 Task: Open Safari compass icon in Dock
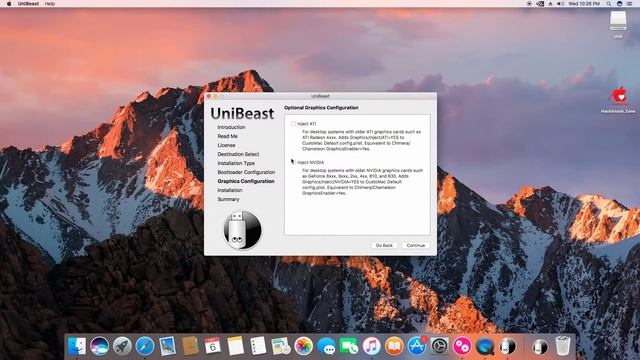coord(144,346)
